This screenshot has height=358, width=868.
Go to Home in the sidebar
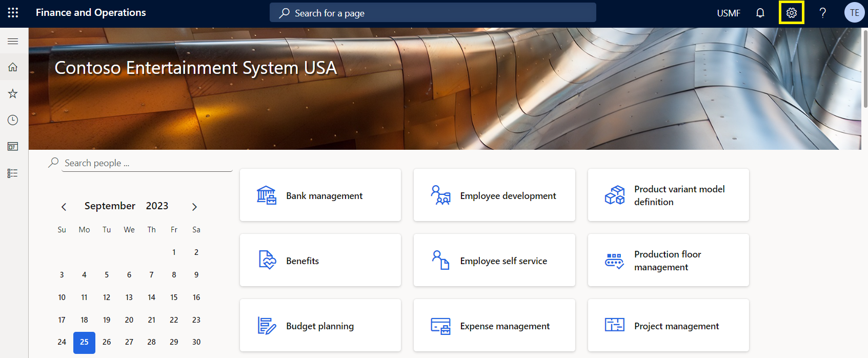coord(13,67)
